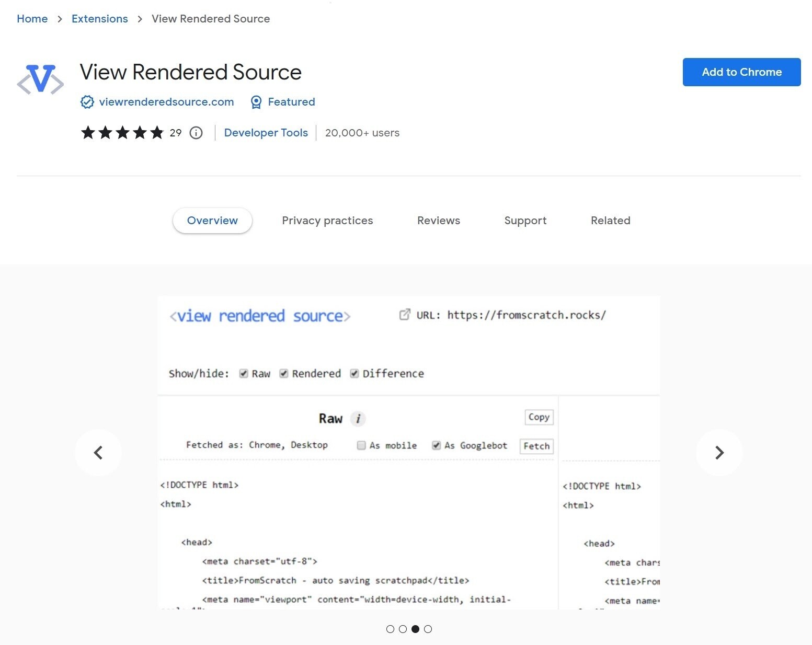Viewport: 812px width, 645px height.
Task: Click the meta charset utf-8 line in Raw panel
Action: tap(260, 561)
